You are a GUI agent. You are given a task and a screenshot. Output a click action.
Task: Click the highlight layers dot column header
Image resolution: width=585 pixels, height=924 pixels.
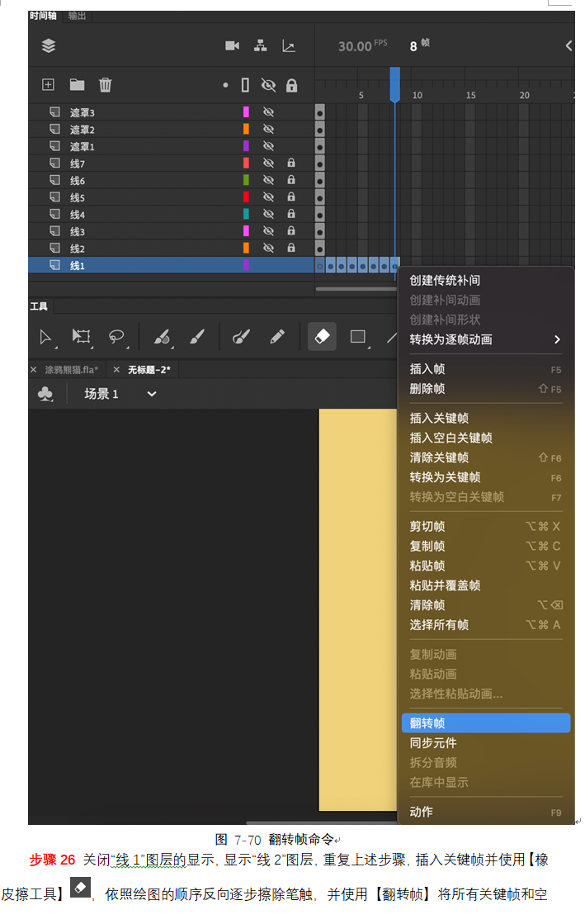[225, 85]
